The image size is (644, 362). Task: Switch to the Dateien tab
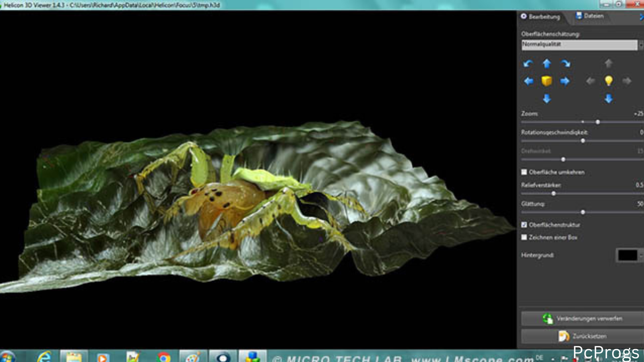(x=590, y=16)
